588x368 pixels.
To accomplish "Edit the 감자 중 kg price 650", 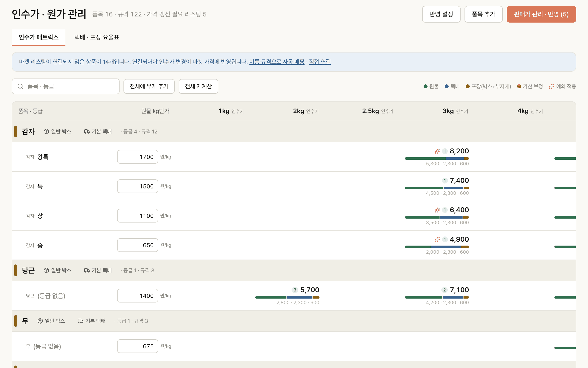I will 138,245.
